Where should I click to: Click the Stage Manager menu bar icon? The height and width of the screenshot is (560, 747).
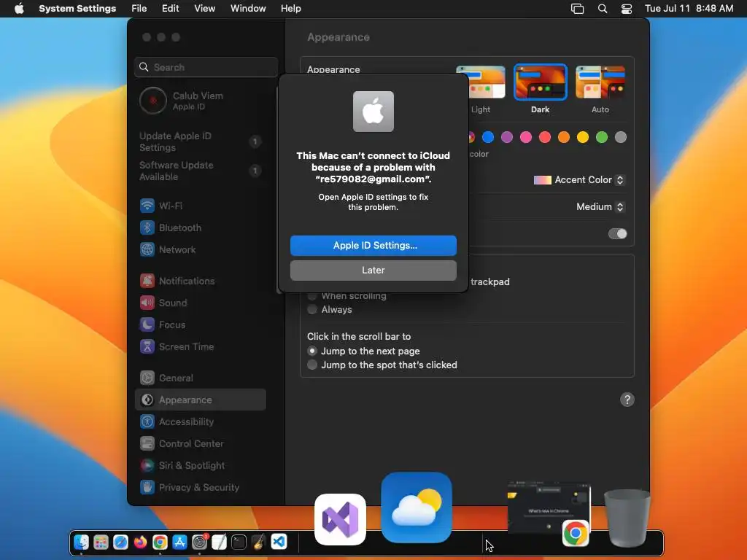coord(578,9)
